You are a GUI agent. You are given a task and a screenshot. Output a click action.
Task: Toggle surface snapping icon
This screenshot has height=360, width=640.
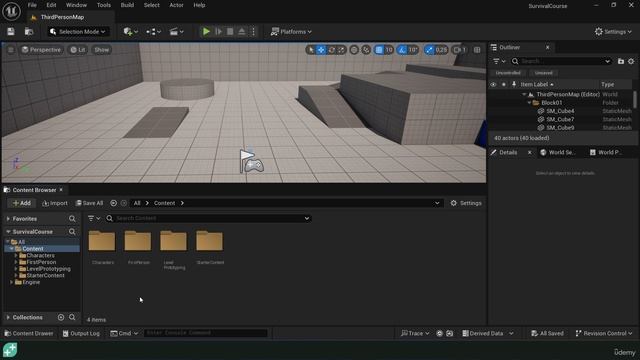(366, 50)
